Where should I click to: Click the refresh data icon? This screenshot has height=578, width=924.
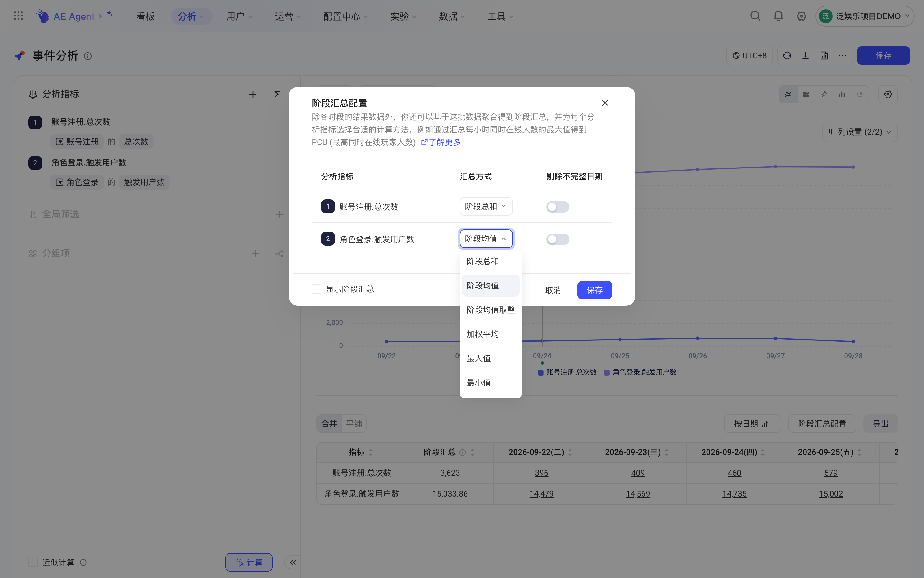coord(787,56)
